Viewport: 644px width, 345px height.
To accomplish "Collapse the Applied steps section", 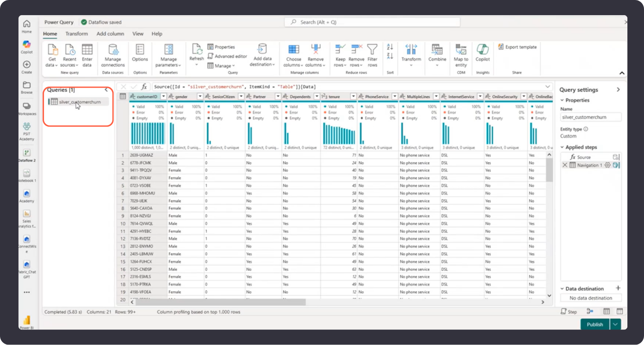I will (x=562, y=147).
